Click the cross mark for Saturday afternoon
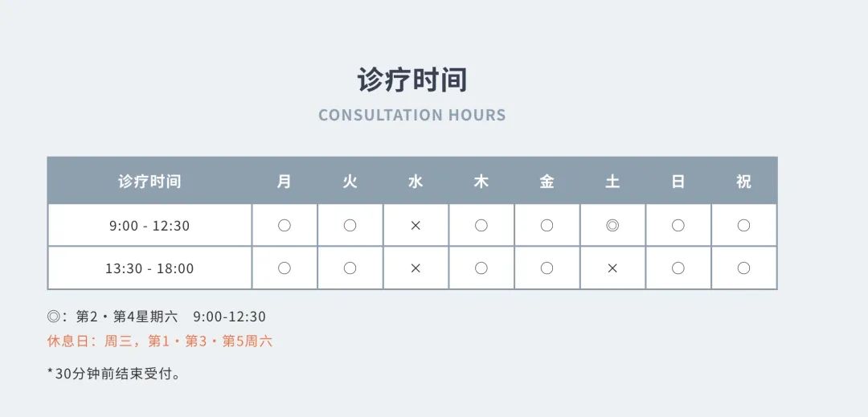This screenshot has height=417, width=868. coord(612,268)
